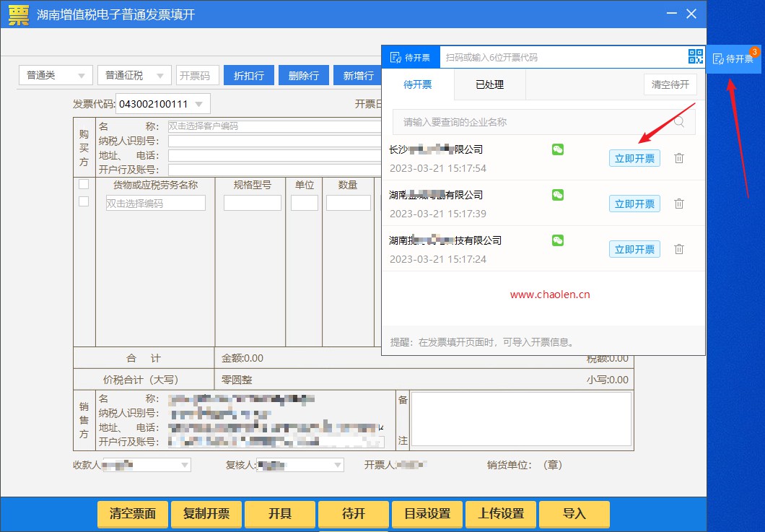Close the invoice window
The width and height of the screenshot is (765, 532).
tap(691, 14)
